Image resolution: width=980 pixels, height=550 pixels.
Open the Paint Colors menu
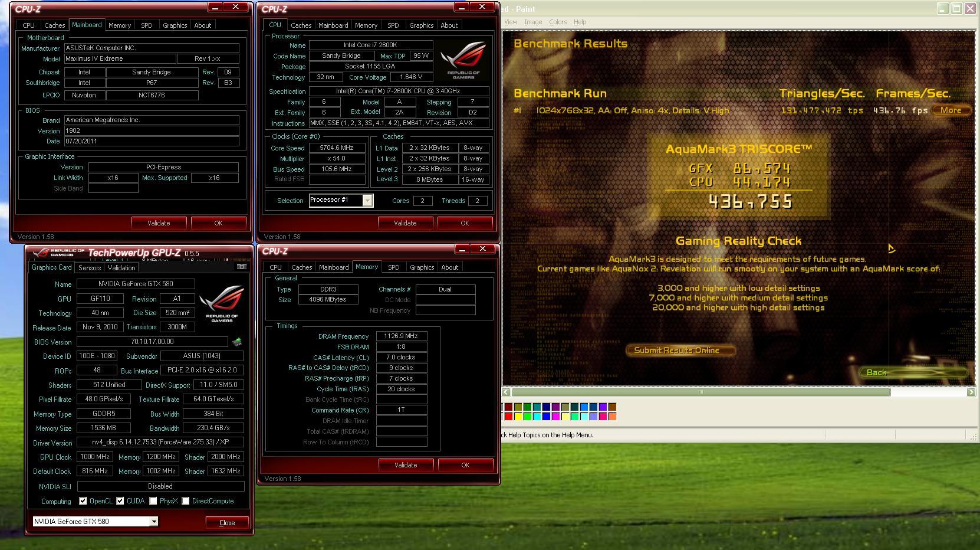[558, 22]
